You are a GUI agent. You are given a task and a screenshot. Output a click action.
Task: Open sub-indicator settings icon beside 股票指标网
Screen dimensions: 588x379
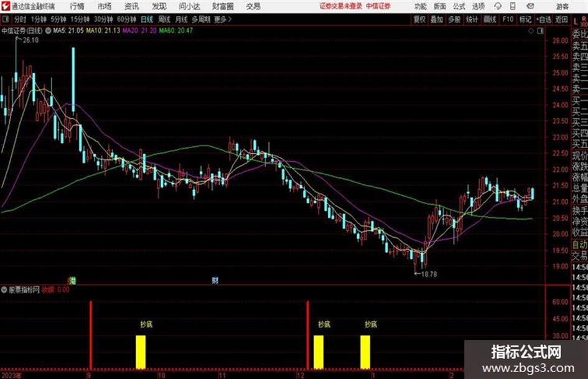4,289
